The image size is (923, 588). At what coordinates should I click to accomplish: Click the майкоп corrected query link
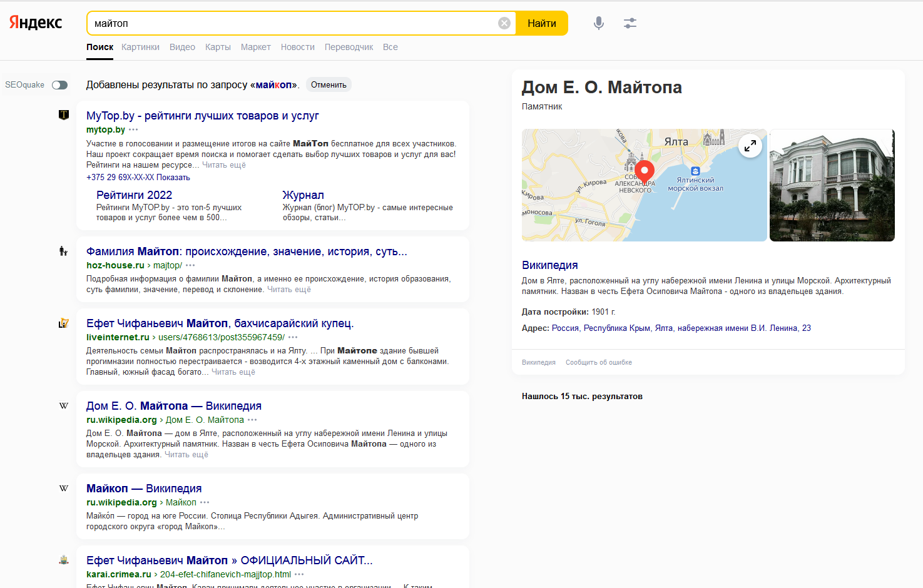pyautogui.click(x=273, y=84)
